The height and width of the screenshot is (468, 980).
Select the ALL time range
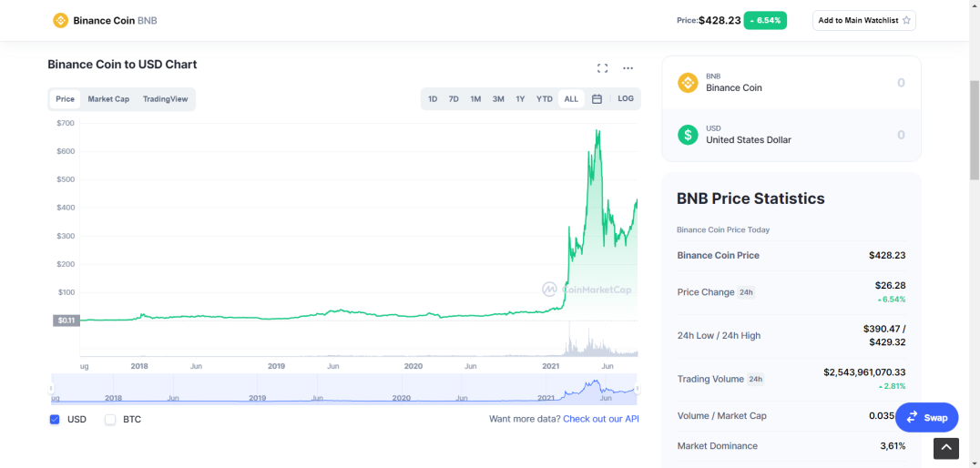click(571, 98)
